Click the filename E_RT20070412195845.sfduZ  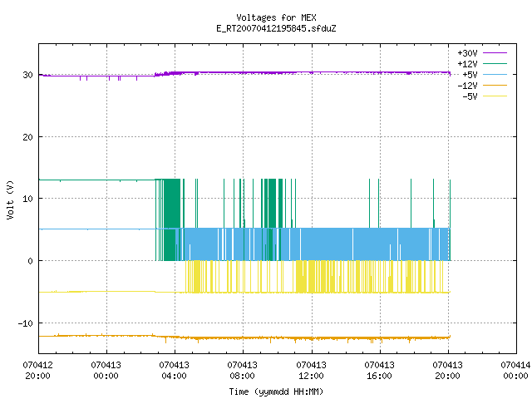coord(276,28)
